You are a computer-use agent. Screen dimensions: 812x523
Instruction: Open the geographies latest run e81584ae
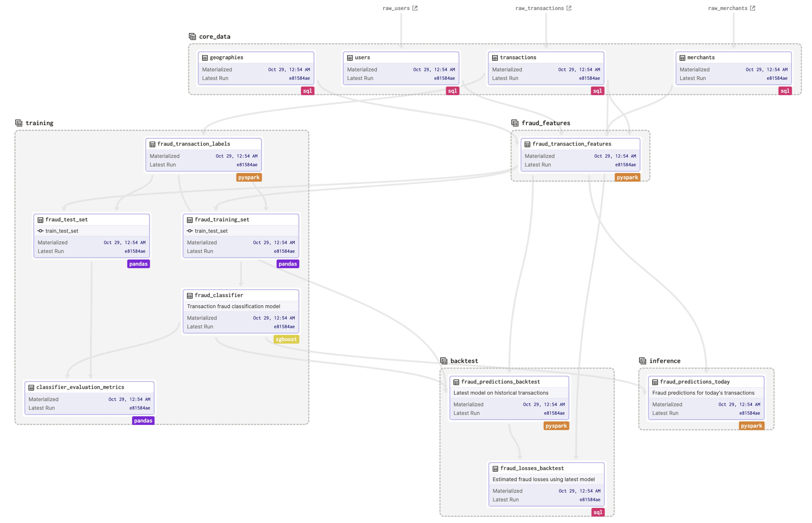pos(300,78)
